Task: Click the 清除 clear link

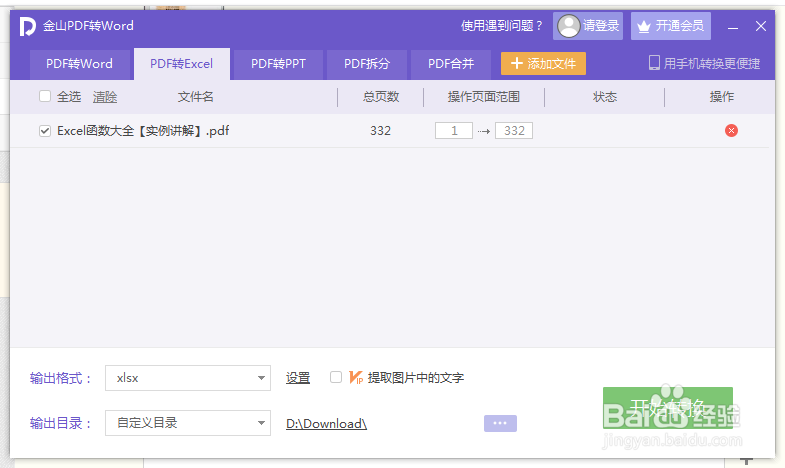Action: (105, 97)
